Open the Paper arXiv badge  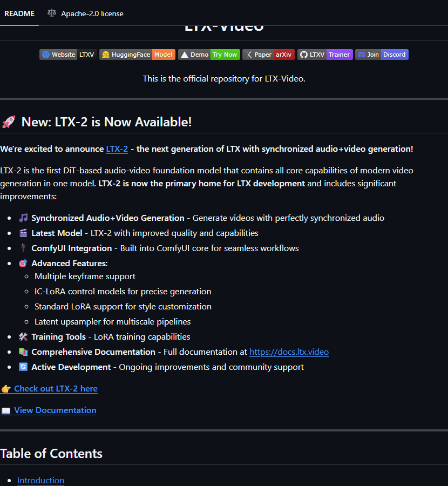pos(268,55)
